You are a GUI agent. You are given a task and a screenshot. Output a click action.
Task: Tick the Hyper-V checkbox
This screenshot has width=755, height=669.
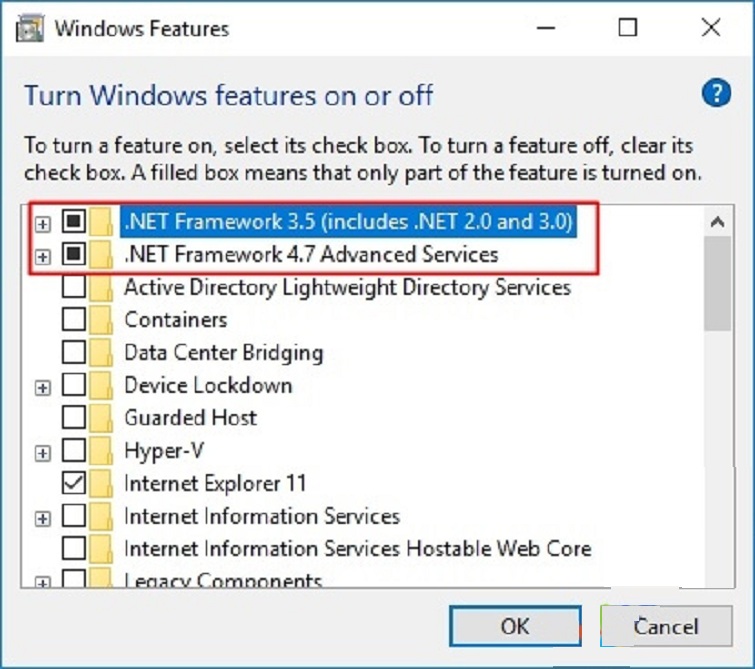pos(74,451)
